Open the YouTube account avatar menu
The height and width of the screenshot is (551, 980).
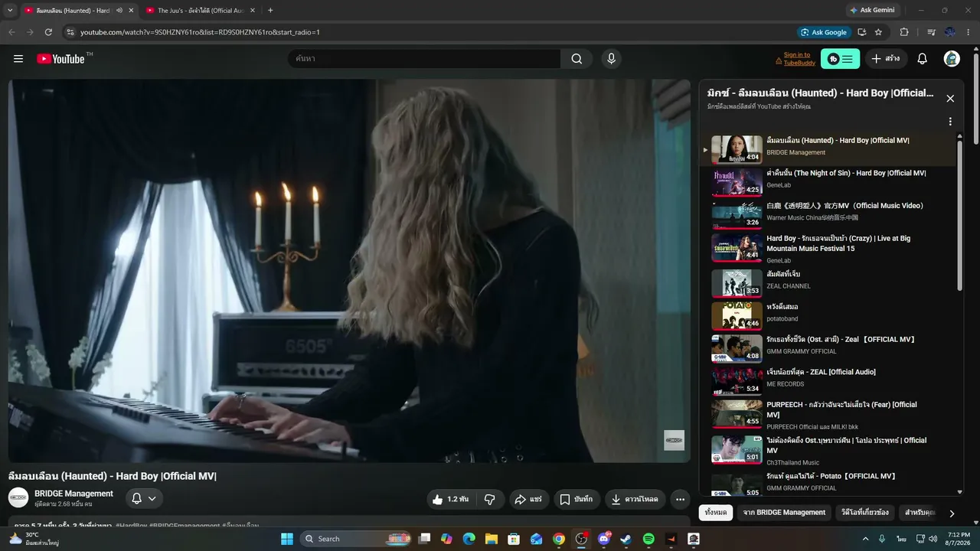(x=952, y=59)
